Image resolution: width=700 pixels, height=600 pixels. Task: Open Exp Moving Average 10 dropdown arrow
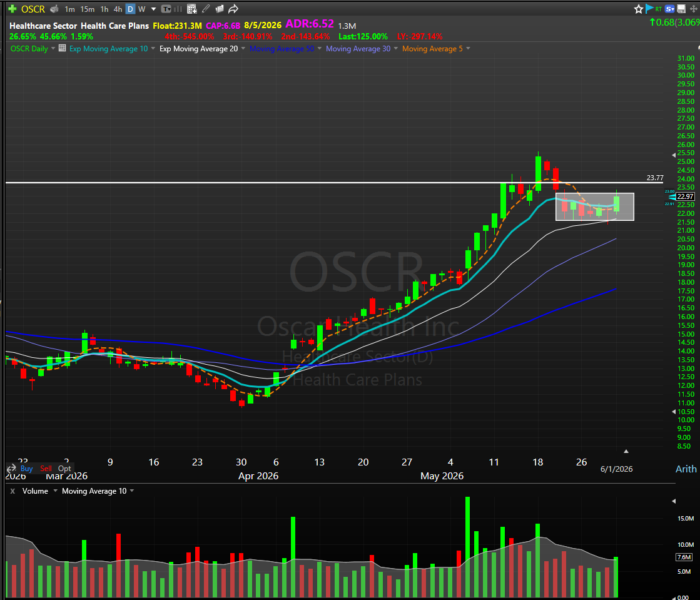click(x=153, y=48)
